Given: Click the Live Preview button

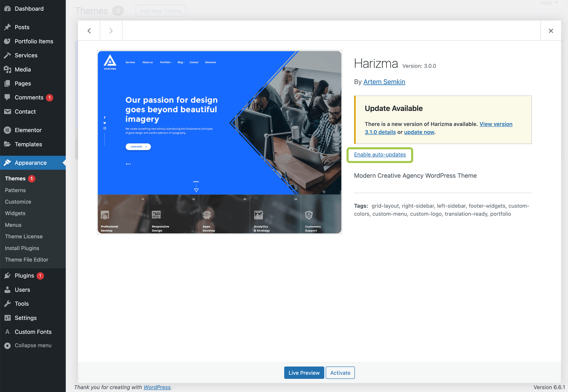Looking at the screenshot, I should pos(304,373).
